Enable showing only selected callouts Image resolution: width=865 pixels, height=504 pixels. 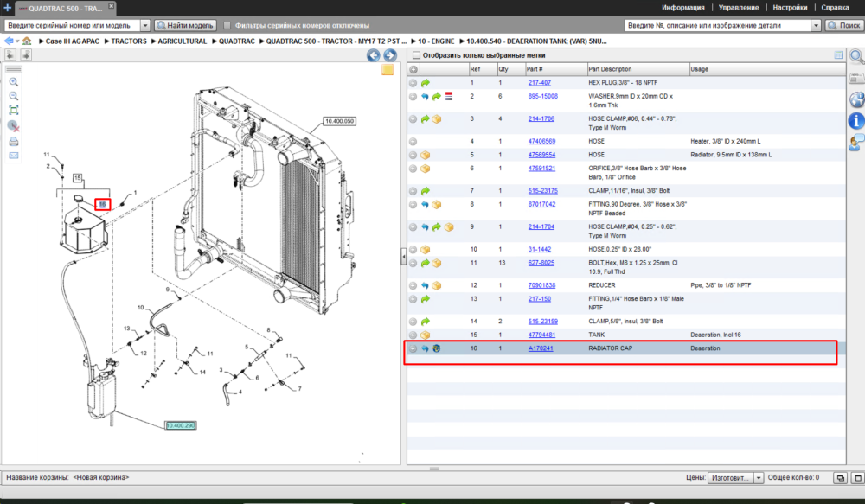(x=417, y=55)
